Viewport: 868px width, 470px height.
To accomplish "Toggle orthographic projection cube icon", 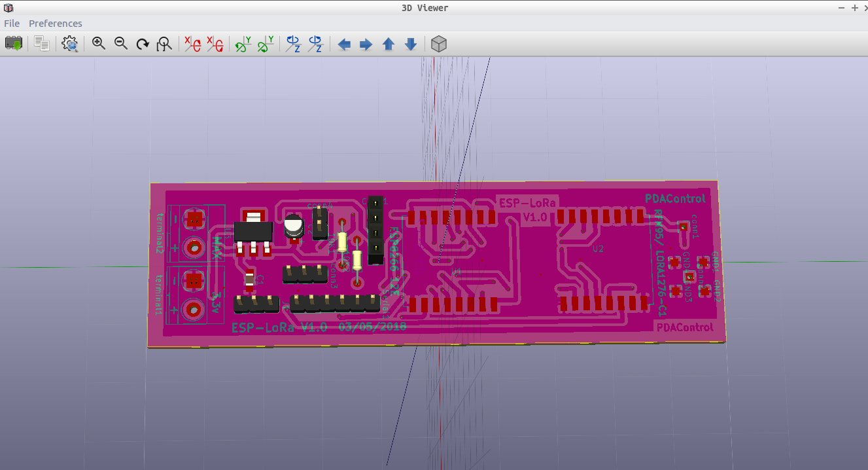I will [x=439, y=44].
